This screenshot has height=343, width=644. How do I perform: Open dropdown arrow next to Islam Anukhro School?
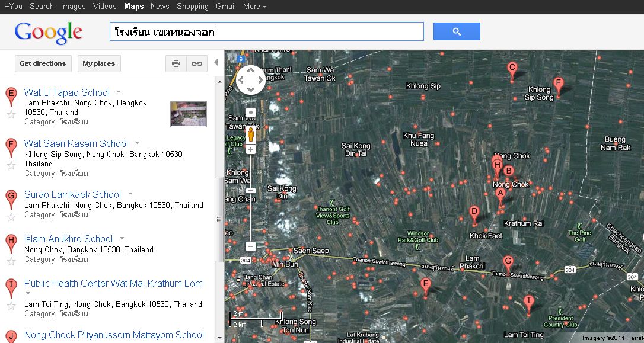[x=122, y=238]
